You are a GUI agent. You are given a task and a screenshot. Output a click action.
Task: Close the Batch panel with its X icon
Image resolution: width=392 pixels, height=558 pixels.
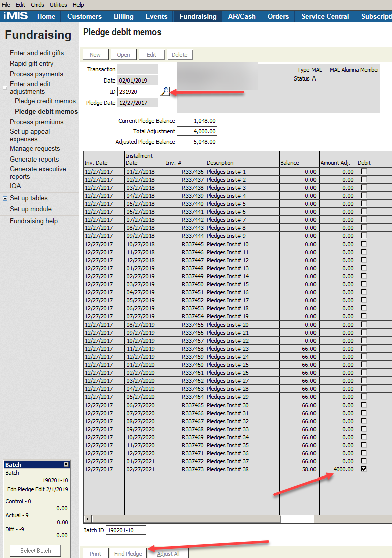(x=66, y=464)
